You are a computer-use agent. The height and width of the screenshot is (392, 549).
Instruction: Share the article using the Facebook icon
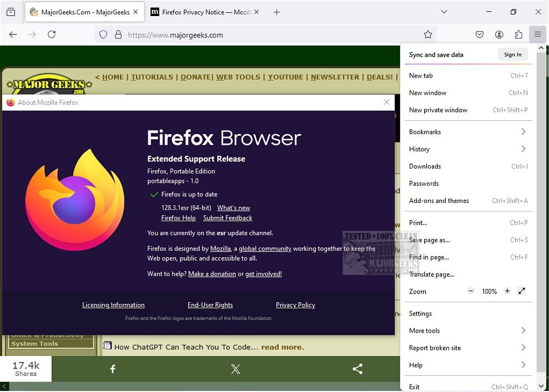[113, 368]
